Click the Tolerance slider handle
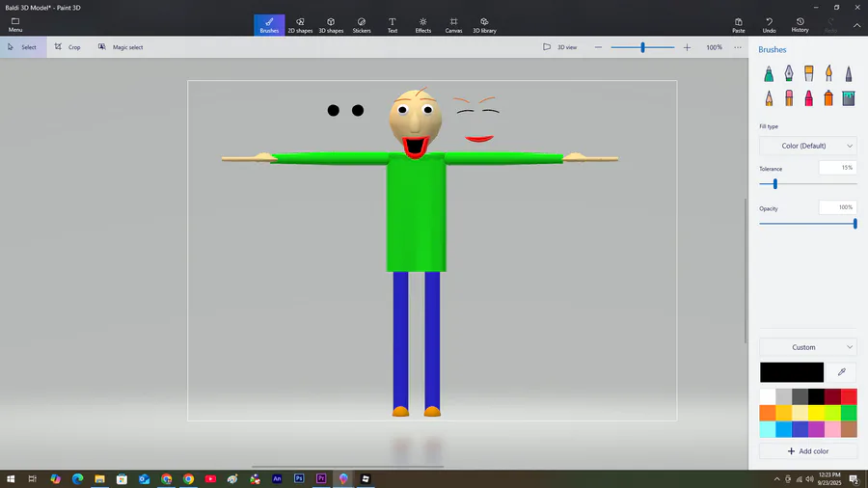868x488 pixels. (x=775, y=183)
